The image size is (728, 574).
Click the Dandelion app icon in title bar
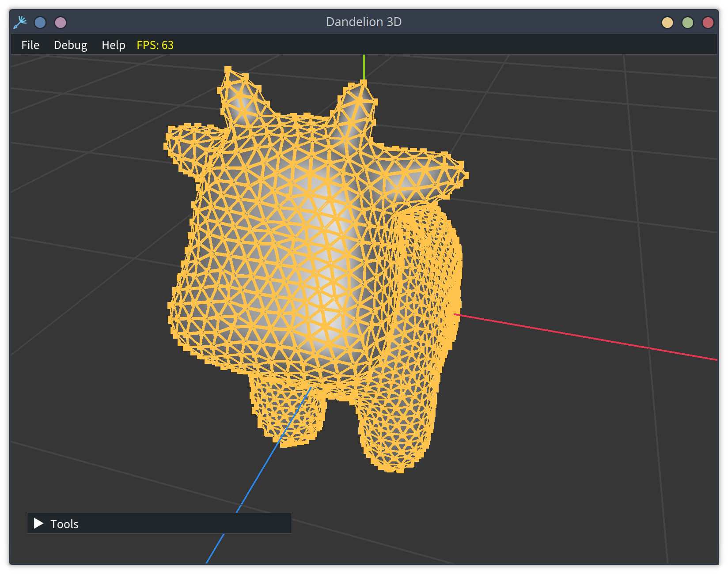pyautogui.click(x=20, y=22)
